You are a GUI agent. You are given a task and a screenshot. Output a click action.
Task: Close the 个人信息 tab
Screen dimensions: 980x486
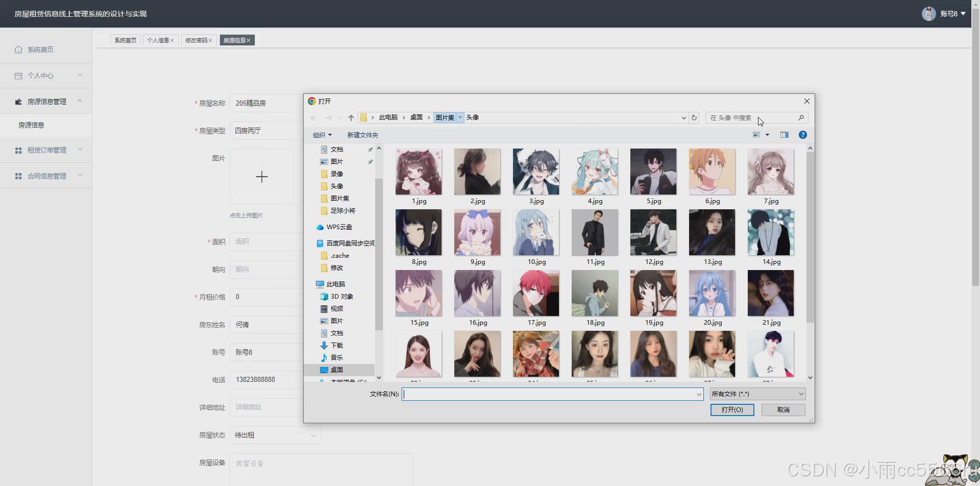click(172, 40)
